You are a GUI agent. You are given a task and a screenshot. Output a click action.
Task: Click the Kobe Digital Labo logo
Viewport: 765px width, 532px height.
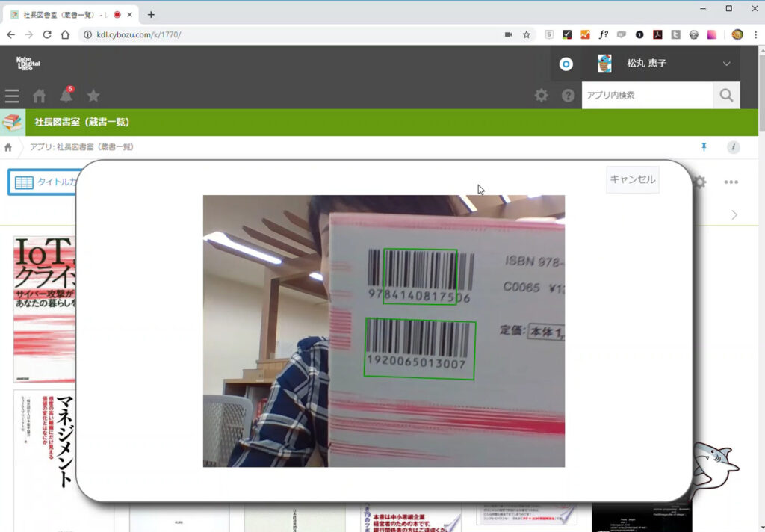tap(28, 64)
